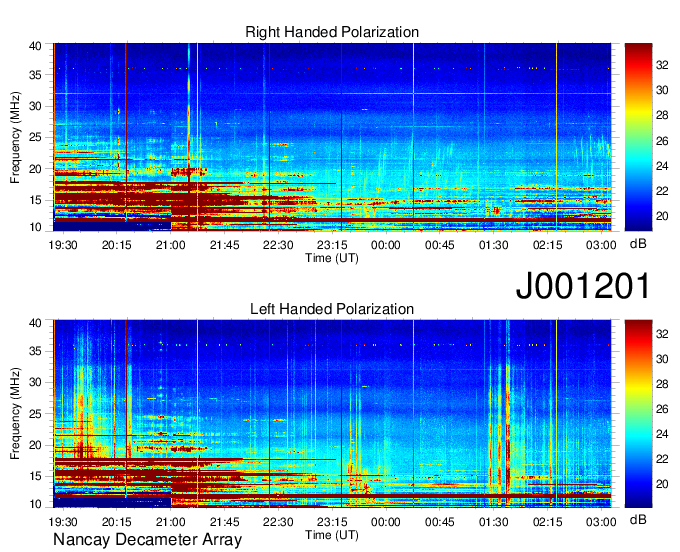Click the 35 MHz tick of Left Handed plot
This screenshot has width=680, height=552.
[x=35, y=351]
